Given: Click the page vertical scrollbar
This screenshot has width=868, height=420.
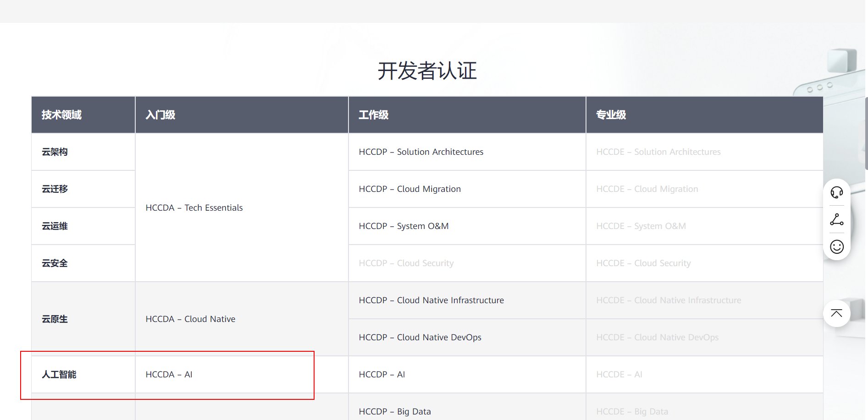Looking at the screenshot, I should point(866,133).
